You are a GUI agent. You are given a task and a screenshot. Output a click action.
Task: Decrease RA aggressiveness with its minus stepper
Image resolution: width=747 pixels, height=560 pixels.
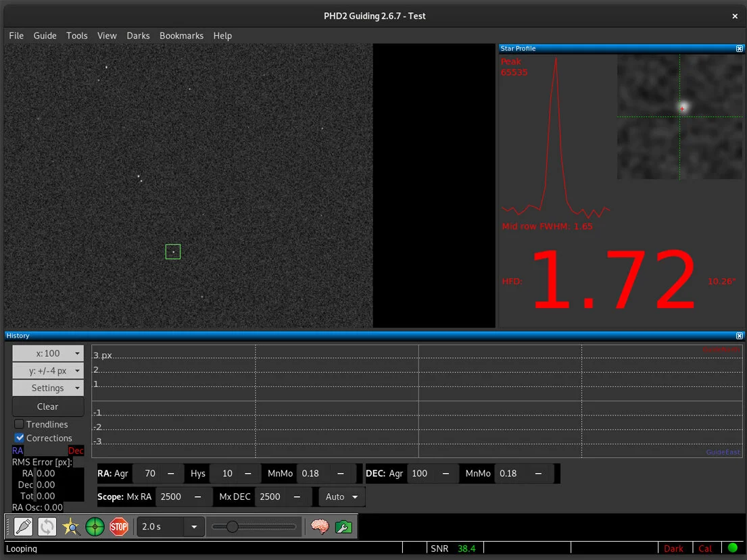coord(171,474)
